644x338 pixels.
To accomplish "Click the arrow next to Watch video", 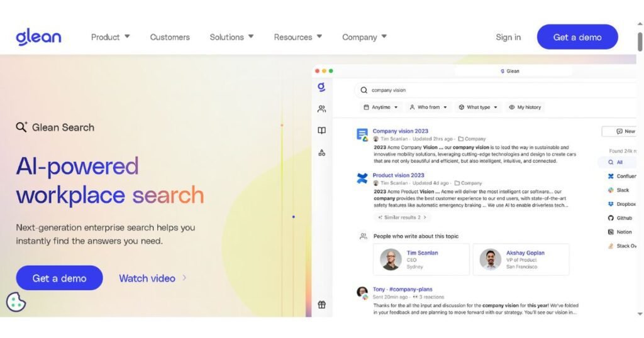I will point(184,278).
